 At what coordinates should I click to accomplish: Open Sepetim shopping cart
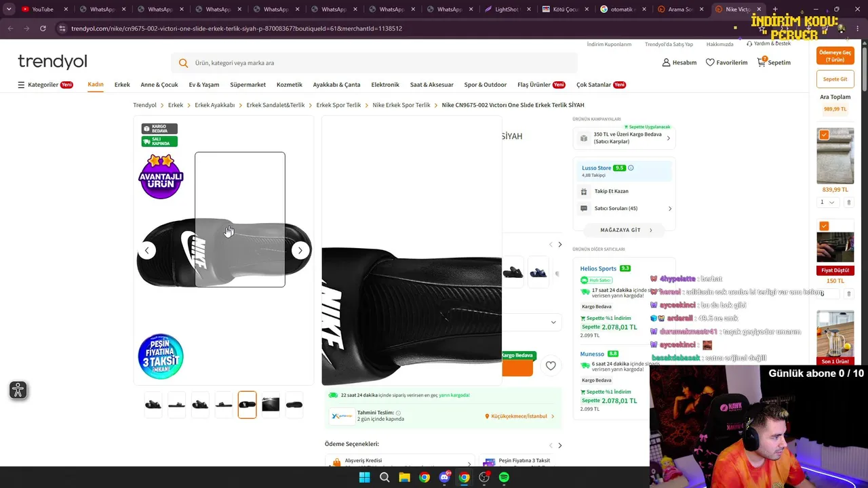click(x=774, y=62)
